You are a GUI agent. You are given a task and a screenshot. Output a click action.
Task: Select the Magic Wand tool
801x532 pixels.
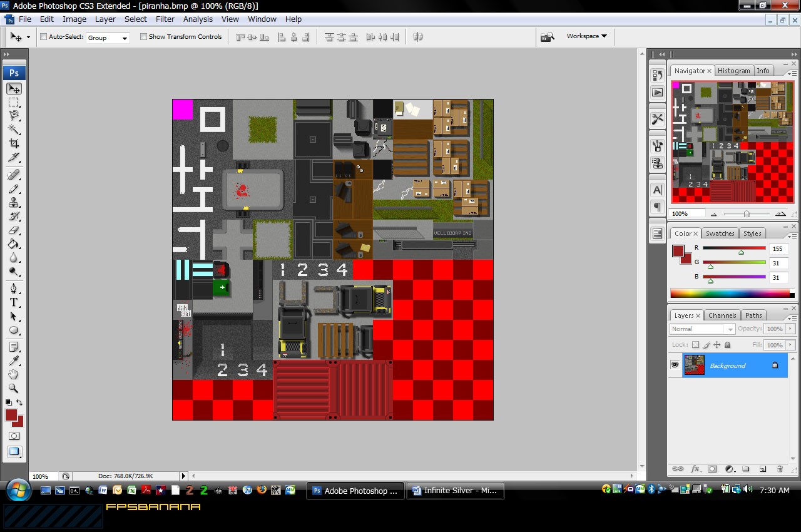(x=14, y=130)
